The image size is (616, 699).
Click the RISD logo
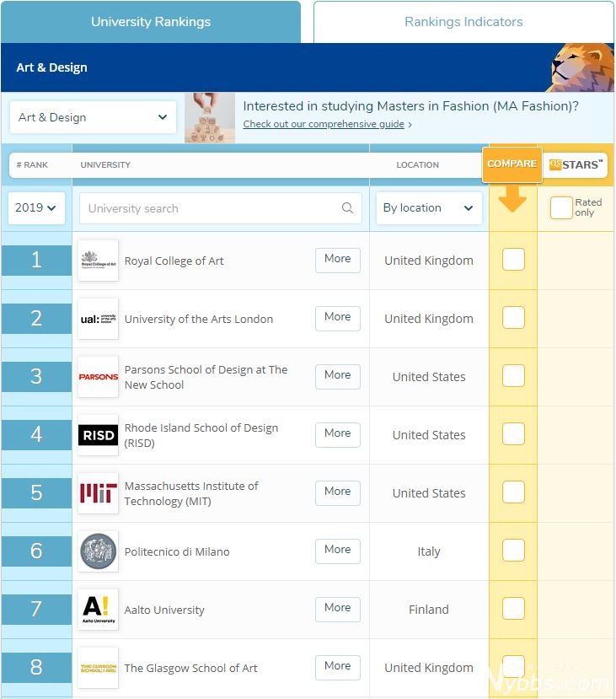[98, 435]
